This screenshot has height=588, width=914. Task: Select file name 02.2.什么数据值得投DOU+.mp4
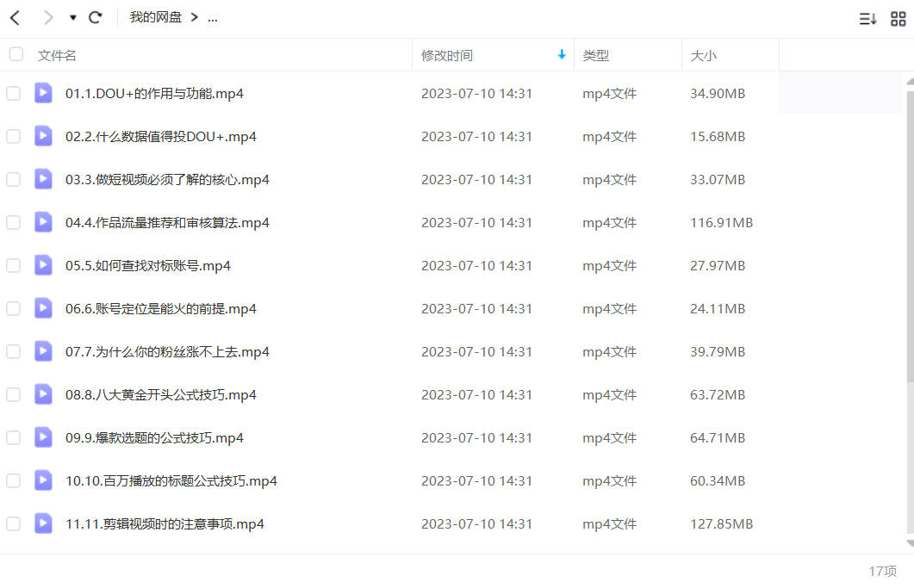point(161,136)
